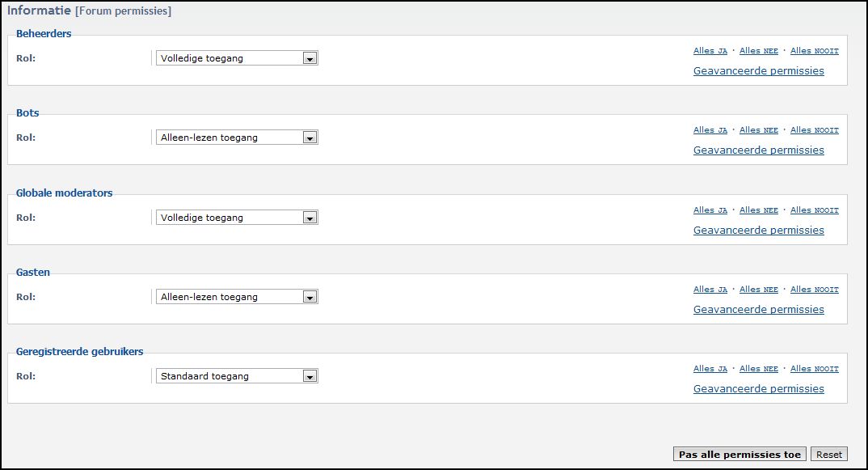Open the Bots role dropdown
This screenshot has height=470, width=868.
point(236,138)
